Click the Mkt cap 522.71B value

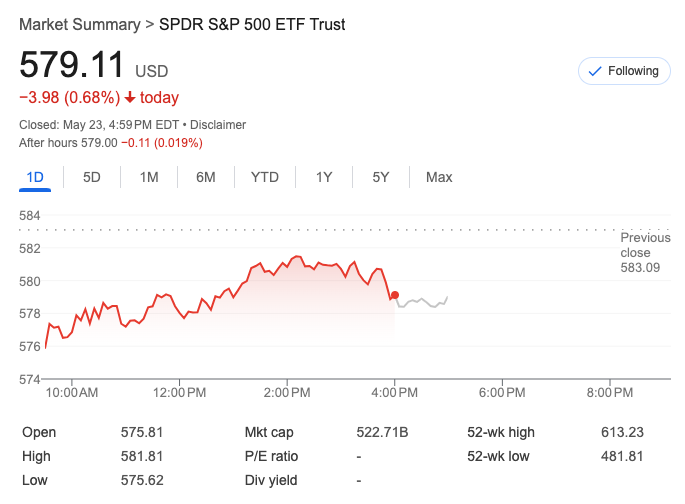[383, 432]
